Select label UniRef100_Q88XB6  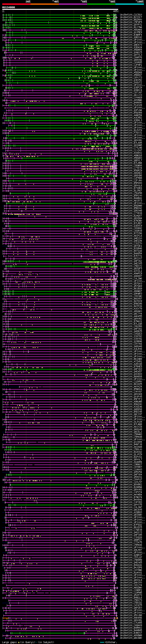(131, 175)
